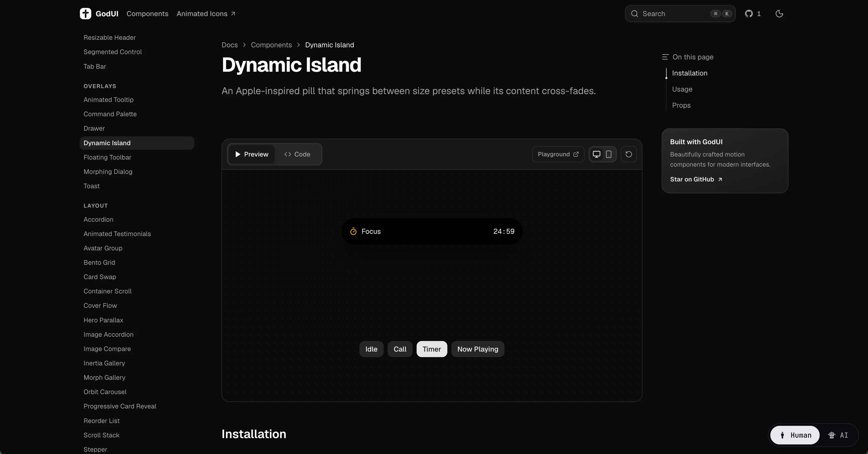Open the Code tab
Viewport: 868px width, 454px height.
click(x=297, y=154)
